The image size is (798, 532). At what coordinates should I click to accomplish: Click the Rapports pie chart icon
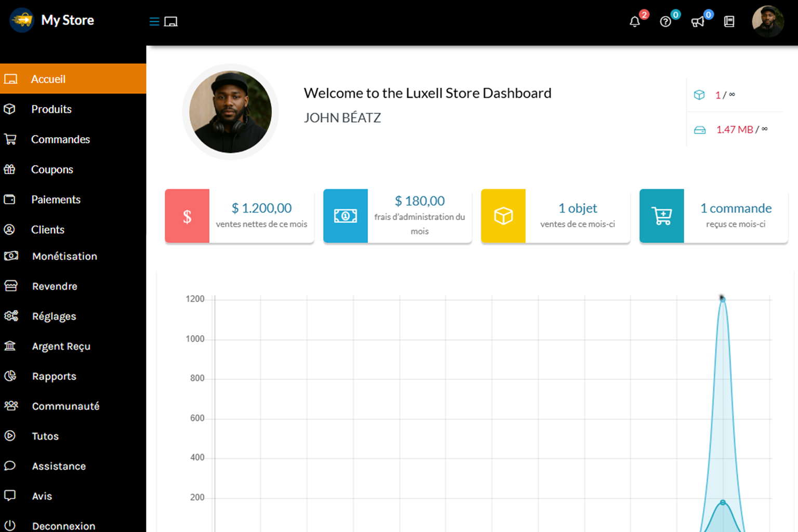coord(10,376)
